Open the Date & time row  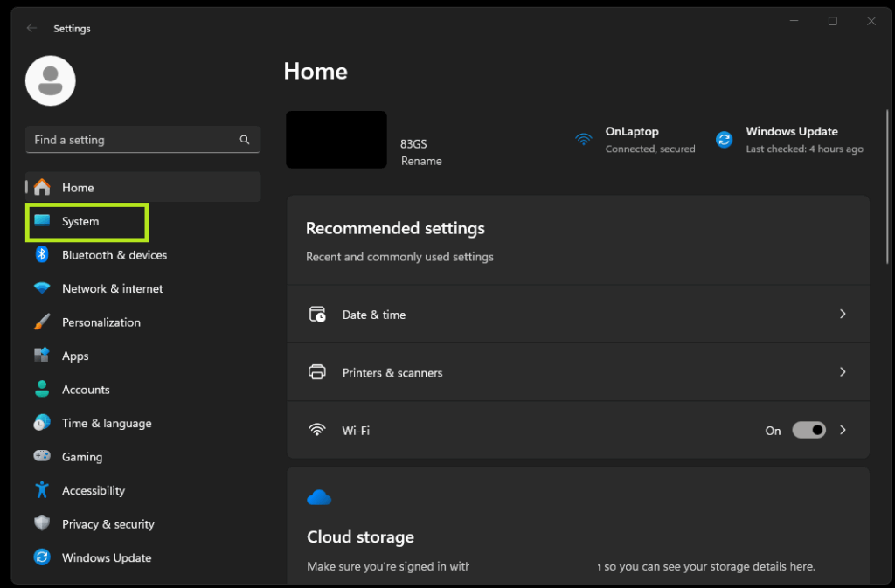click(579, 315)
